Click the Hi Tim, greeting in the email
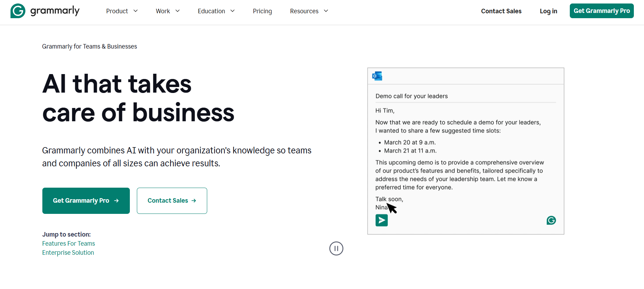Screen dimensions: 644x289 pos(385,111)
